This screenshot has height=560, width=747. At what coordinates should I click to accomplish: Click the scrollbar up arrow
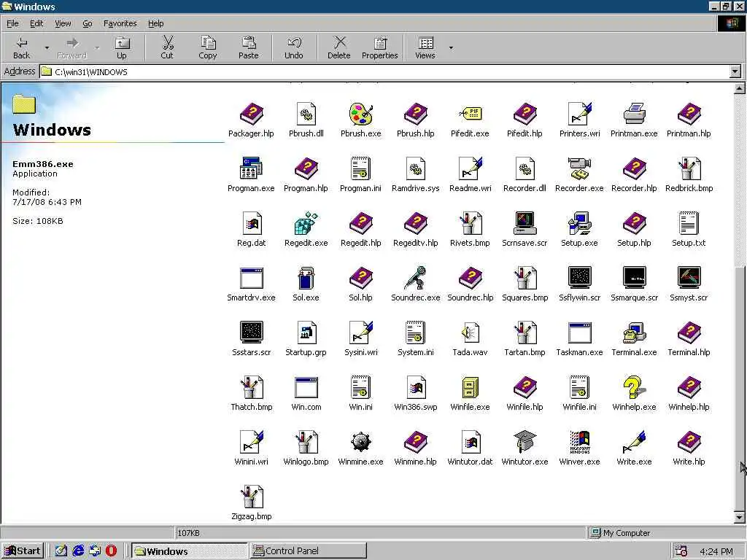pyautogui.click(x=740, y=88)
